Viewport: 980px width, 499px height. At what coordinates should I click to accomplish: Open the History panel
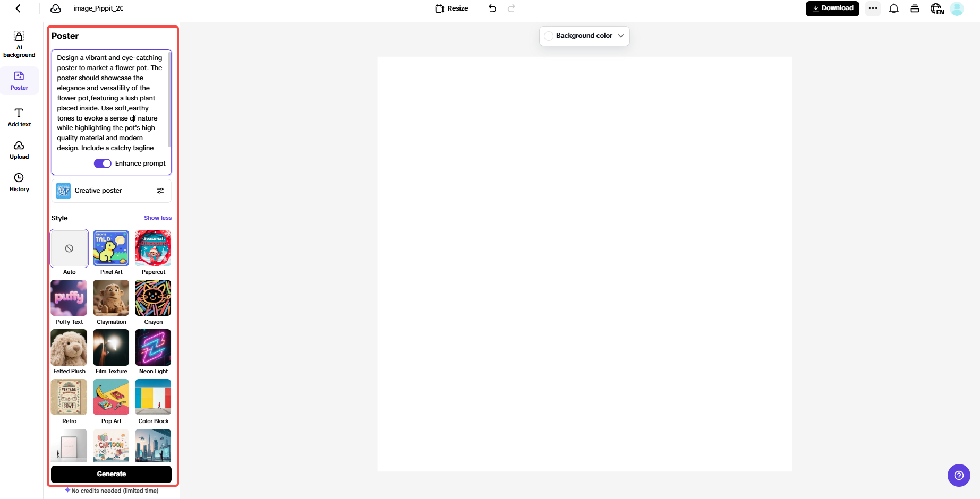click(19, 182)
